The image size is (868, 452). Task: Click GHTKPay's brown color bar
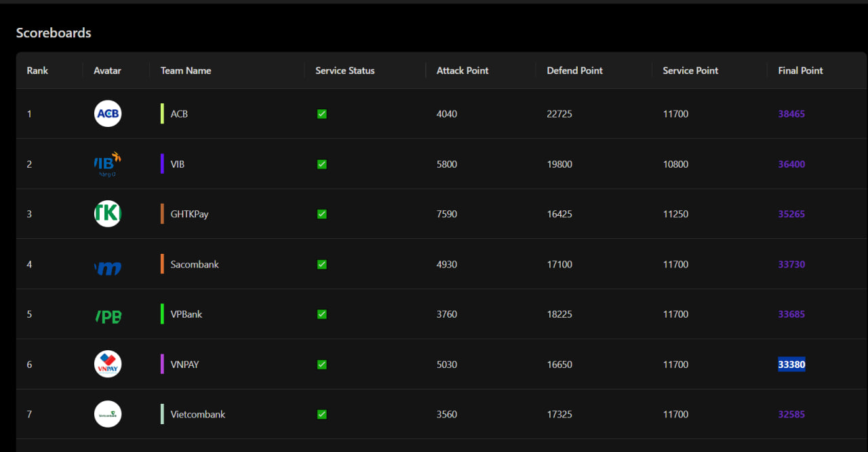(162, 214)
